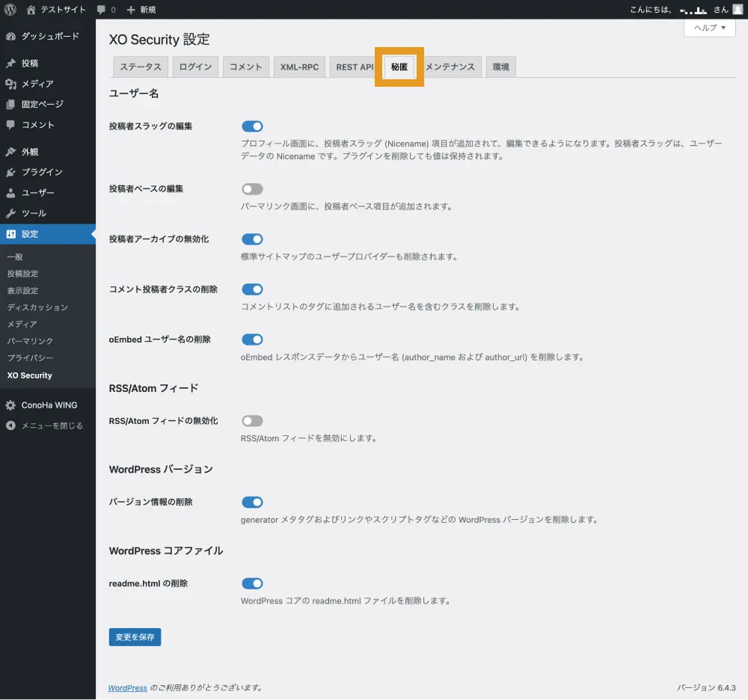Click the WordPress logo in admin bar
Screen dimensions: 748x700
click(10, 10)
